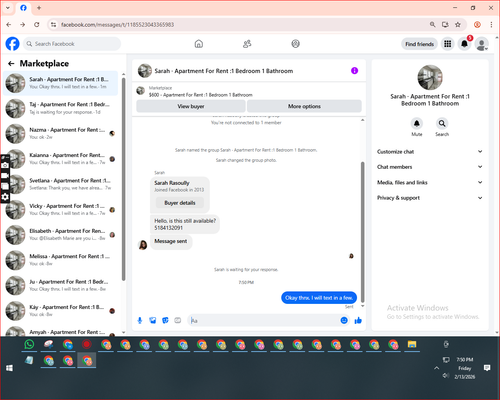Open the account profile avatar menu
500x400 pixels.
tap(482, 44)
